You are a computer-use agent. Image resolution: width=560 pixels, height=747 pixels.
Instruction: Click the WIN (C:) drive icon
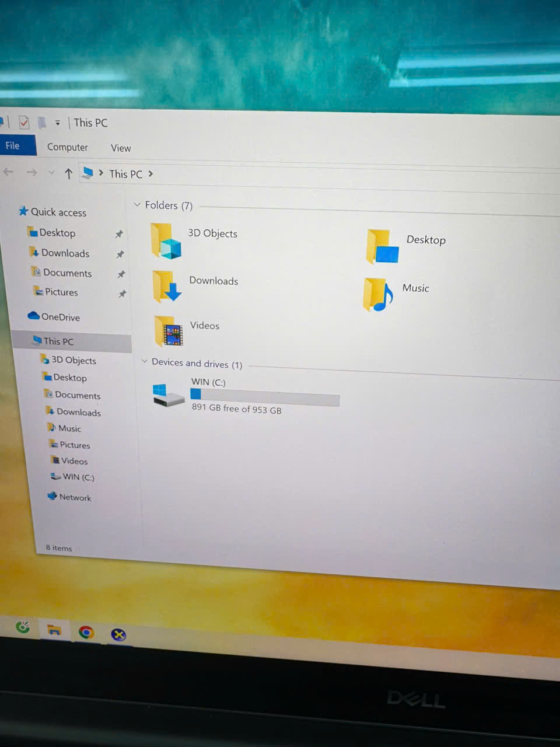click(x=168, y=396)
